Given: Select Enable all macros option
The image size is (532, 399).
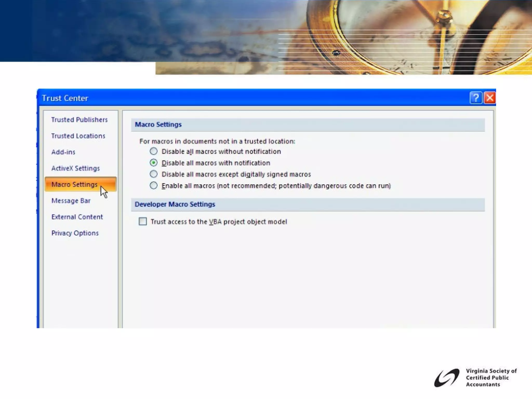Looking at the screenshot, I should pyautogui.click(x=154, y=185).
